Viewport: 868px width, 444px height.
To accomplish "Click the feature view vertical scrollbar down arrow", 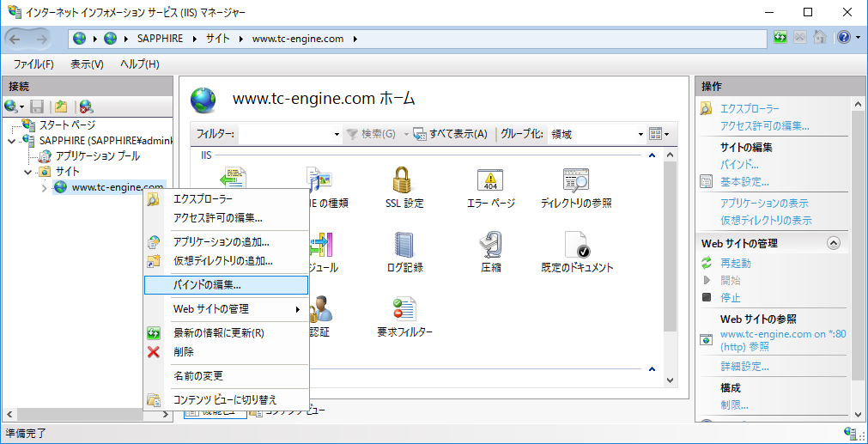I will [670, 380].
